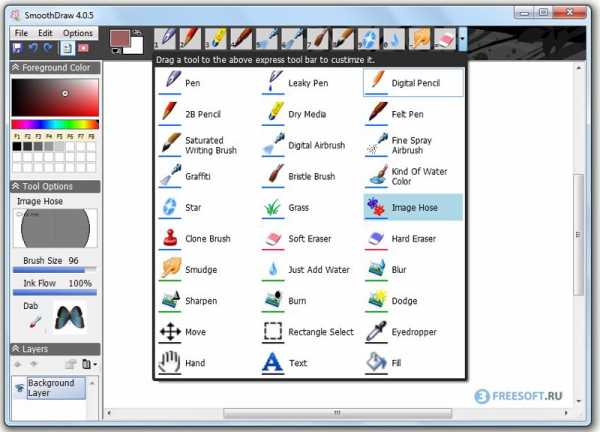The height and width of the screenshot is (432, 600).
Task: Select Kind Of Water Color tool
Action: [413, 176]
